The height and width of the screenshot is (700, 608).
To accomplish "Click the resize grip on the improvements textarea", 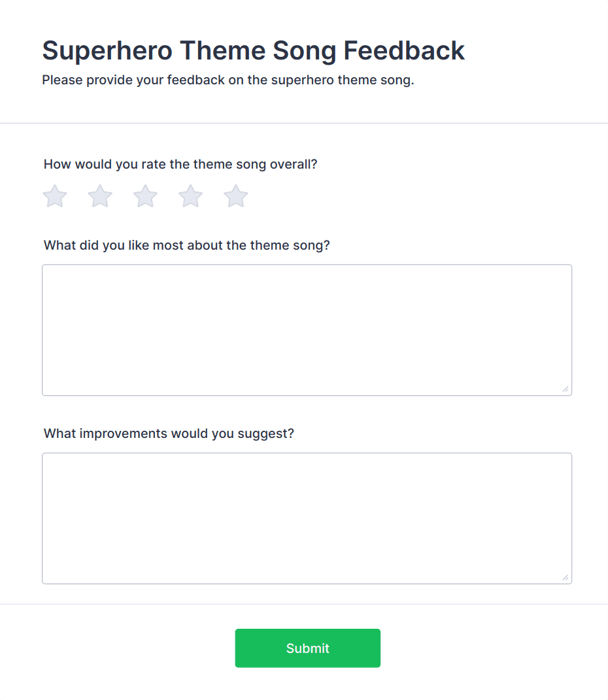I will [x=565, y=577].
